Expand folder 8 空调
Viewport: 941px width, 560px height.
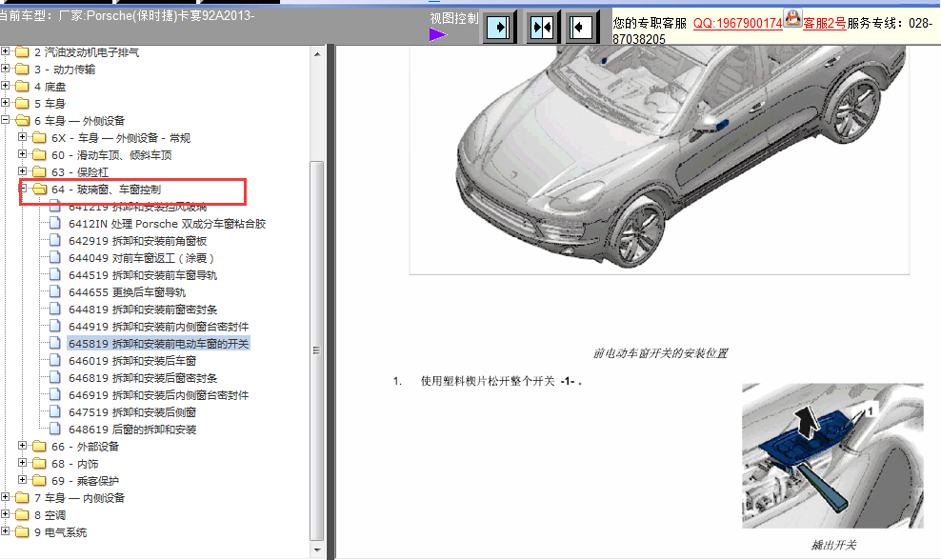coord(6,514)
